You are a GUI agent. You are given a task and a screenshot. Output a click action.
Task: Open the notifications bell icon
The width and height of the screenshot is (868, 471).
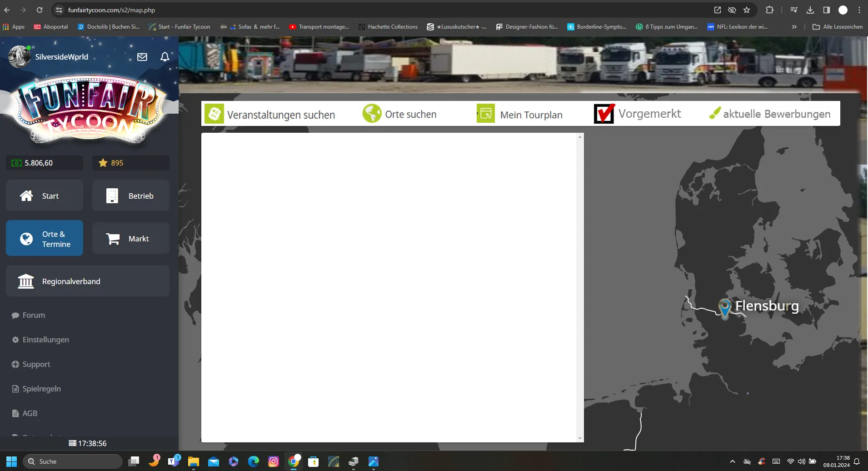pos(165,57)
